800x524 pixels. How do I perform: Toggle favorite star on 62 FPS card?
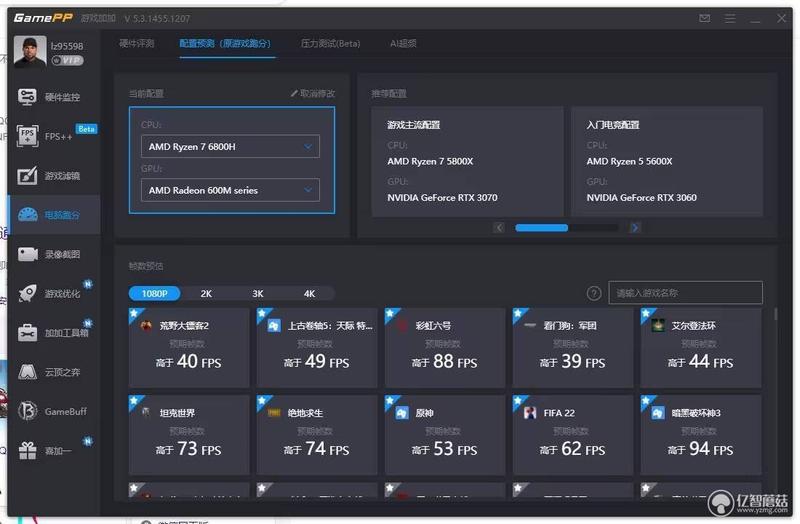tap(518, 401)
